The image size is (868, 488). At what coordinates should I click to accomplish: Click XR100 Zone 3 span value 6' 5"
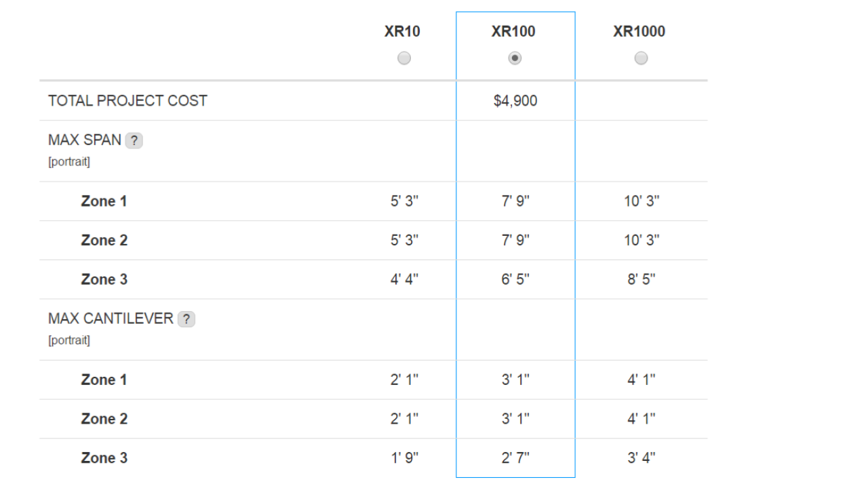515,279
